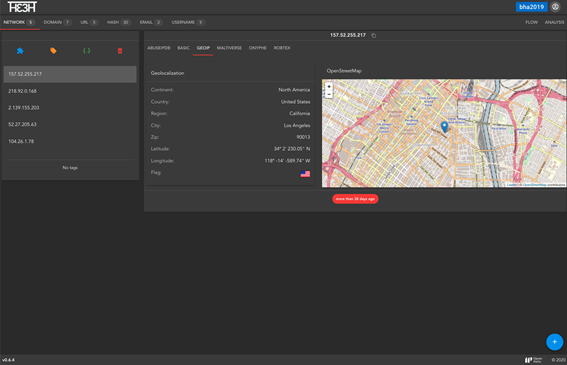Click the US flag icon
The width and height of the screenshot is (567, 365).
pos(305,174)
